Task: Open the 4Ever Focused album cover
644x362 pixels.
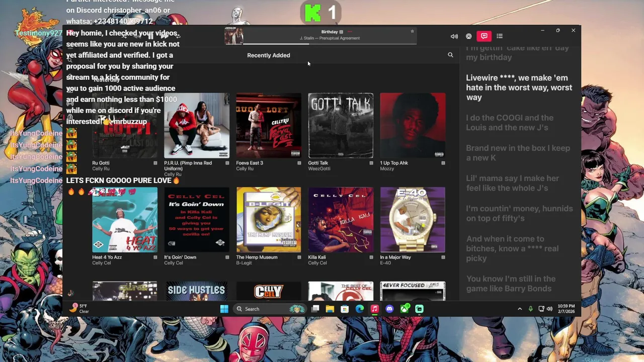Action: pyautogui.click(x=413, y=291)
